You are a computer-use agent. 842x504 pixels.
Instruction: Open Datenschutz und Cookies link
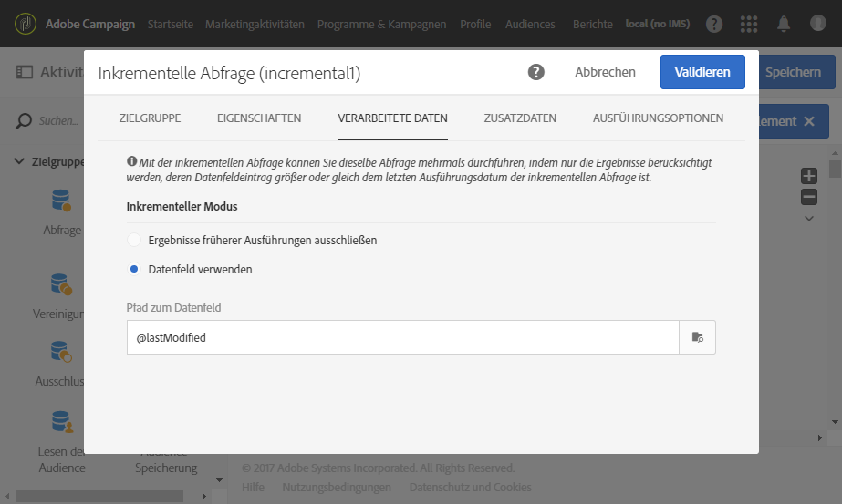tap(471, 487)
